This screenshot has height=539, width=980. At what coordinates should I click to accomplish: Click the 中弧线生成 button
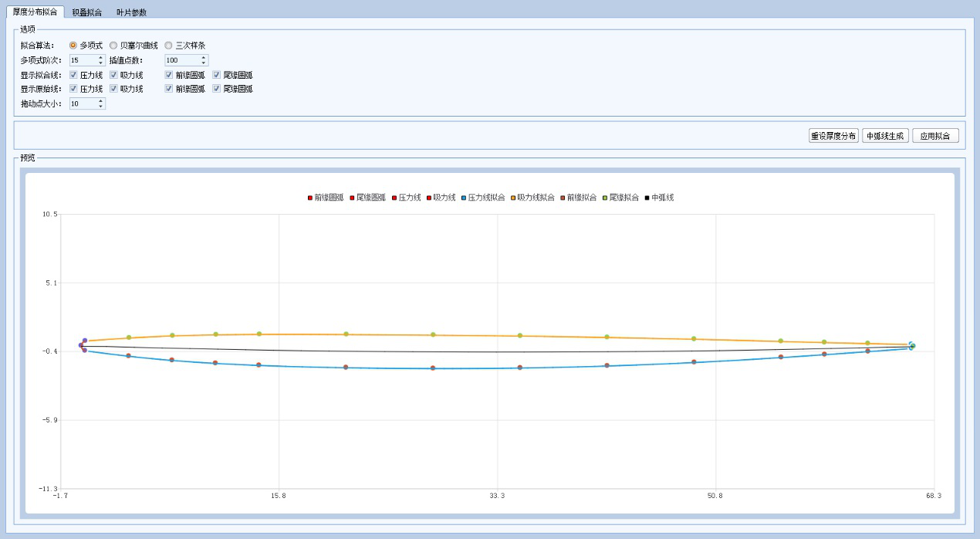click(x=885, y=136)
